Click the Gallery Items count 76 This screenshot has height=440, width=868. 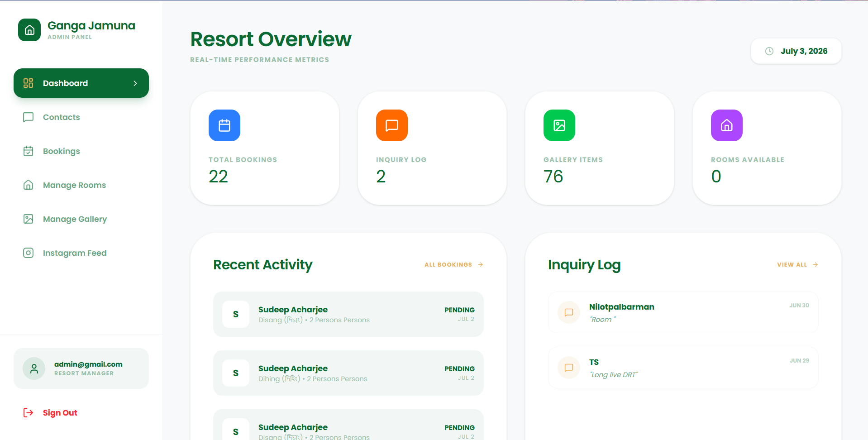pos(553,177)
